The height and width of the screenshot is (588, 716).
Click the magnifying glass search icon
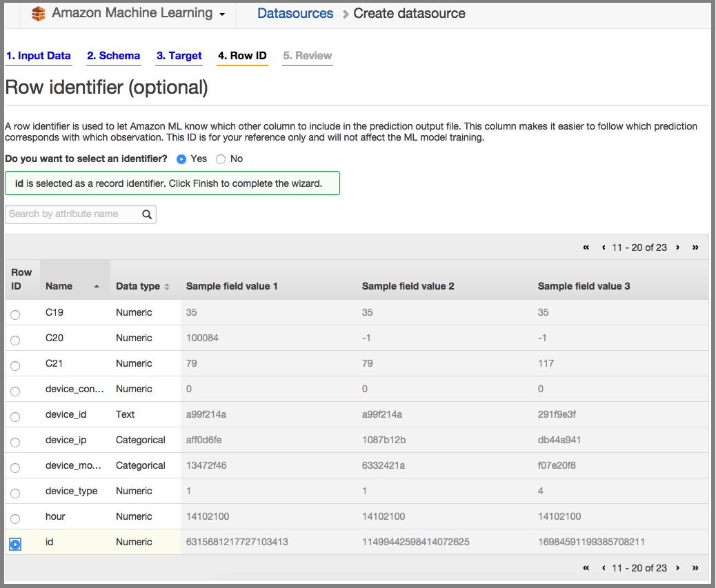[147, 214]
